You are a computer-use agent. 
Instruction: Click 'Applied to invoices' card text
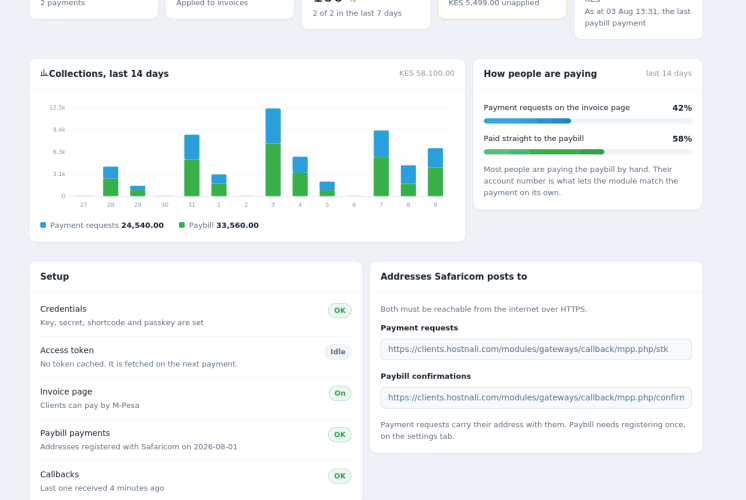212,3
